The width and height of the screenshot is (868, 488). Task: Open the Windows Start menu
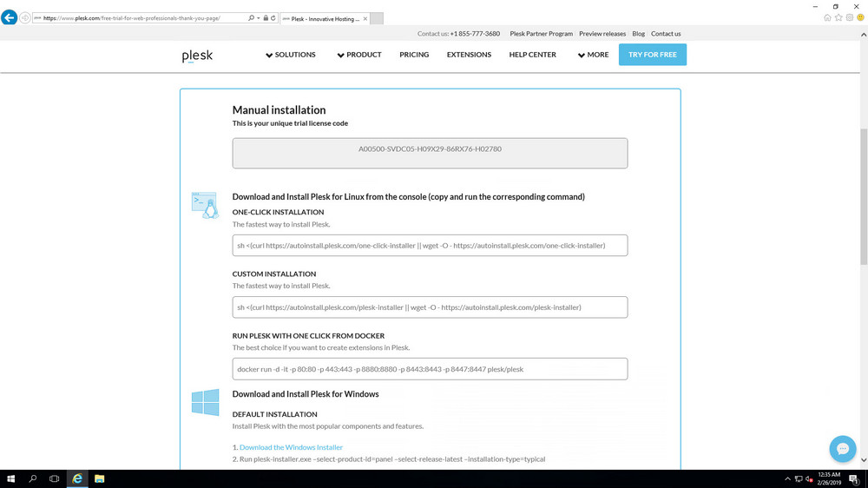coord(10,478)
